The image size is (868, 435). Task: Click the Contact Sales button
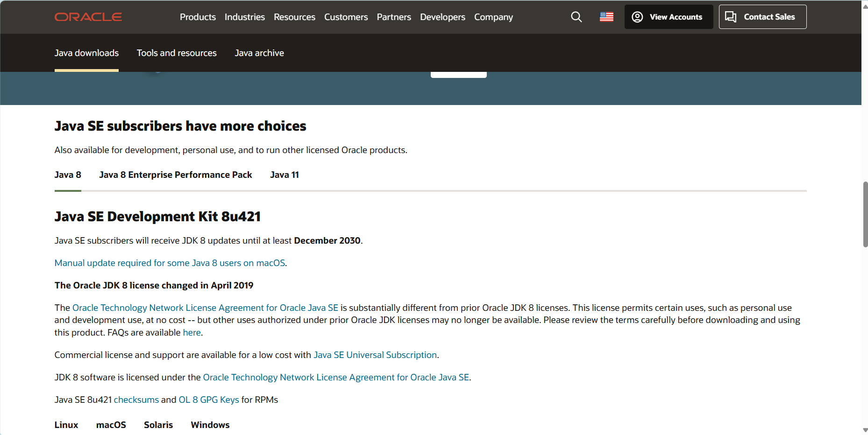tap(762, 17)
